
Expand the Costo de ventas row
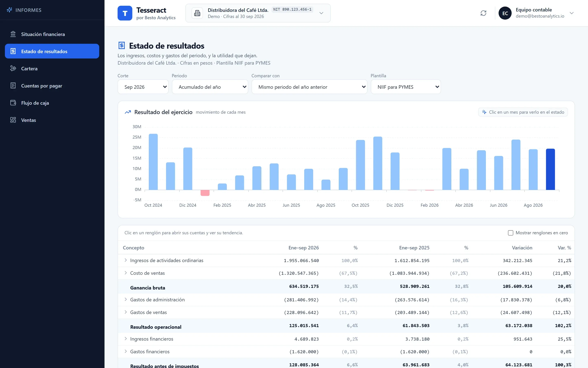click(126, 273)
